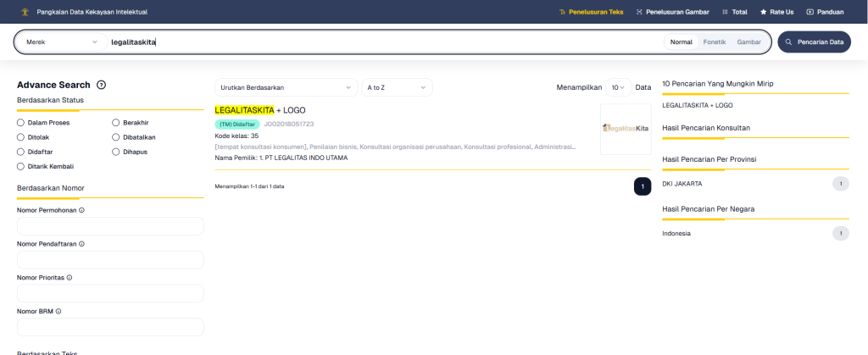Select the Gambar search mode tab

[748, 42]
